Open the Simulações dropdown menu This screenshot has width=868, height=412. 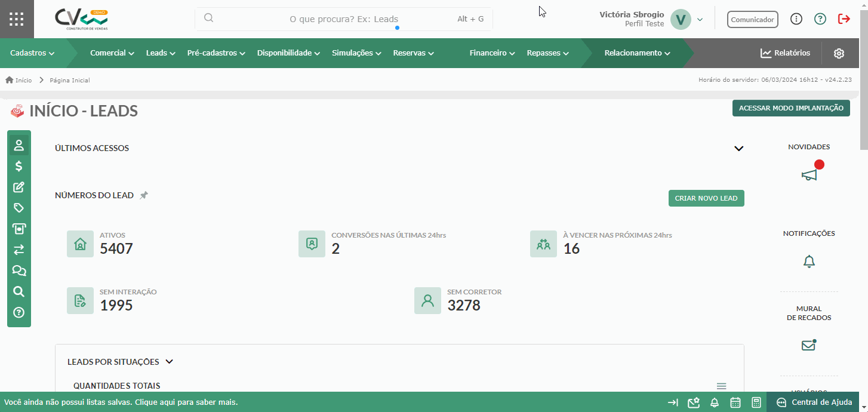click(356, 53)
